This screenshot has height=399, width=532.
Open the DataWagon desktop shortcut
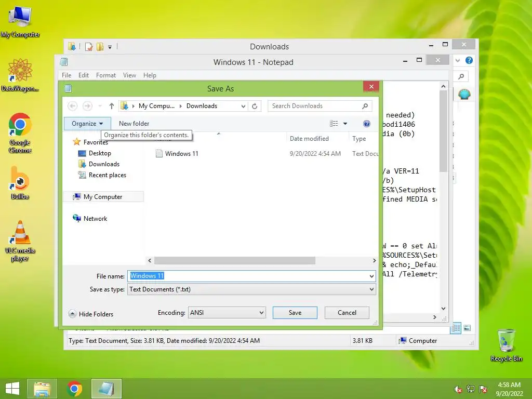click(x=20, y=75)
